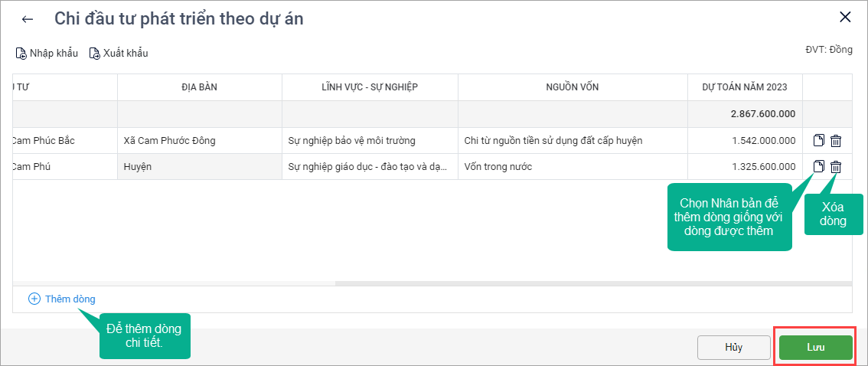
Task: Save changes with the Lưu button
Action: (x=815, y=347)
